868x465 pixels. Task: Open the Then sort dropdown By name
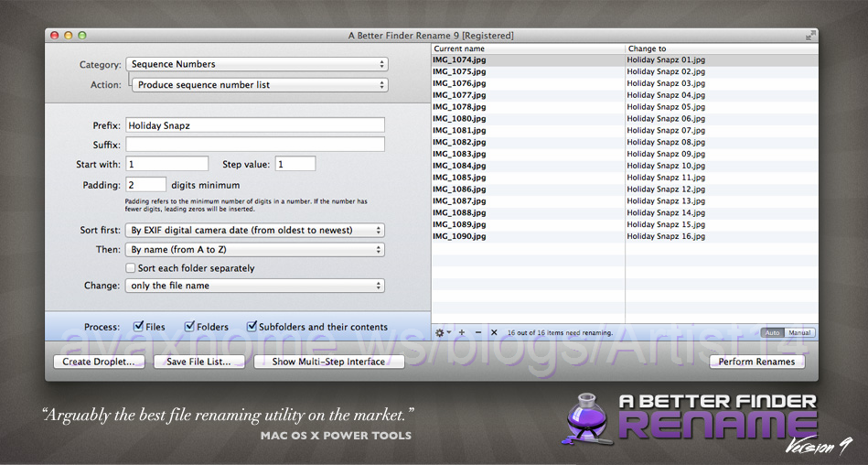(255, 249)
